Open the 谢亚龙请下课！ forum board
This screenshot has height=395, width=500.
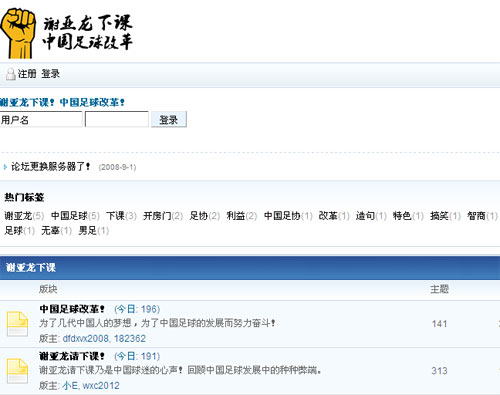[72, 356]
